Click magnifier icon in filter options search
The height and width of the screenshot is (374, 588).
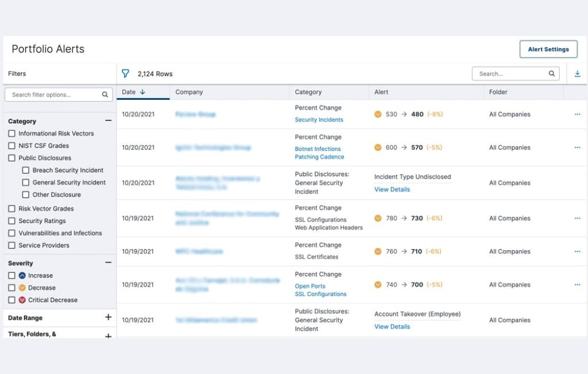click(x=105, y=95)
